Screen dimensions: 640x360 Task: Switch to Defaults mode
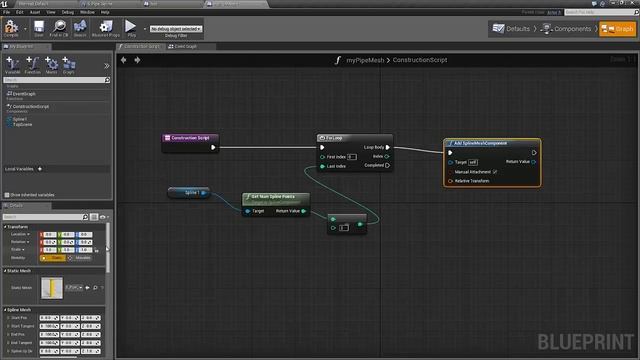(x=511, y=29)
